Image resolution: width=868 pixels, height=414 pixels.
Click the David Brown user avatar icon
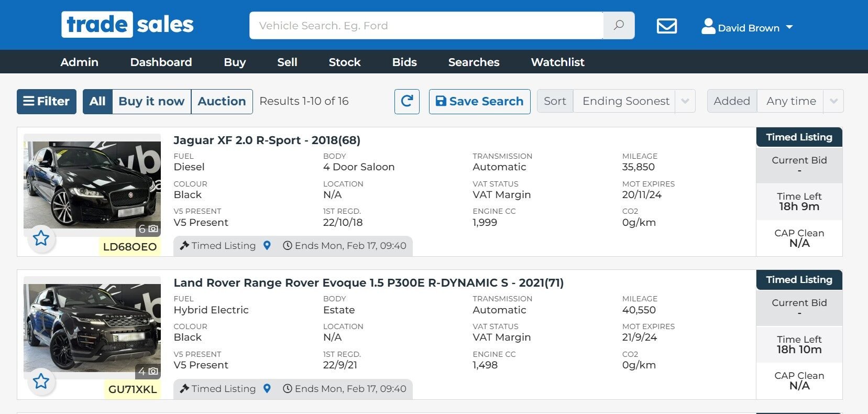click(708, 26)
